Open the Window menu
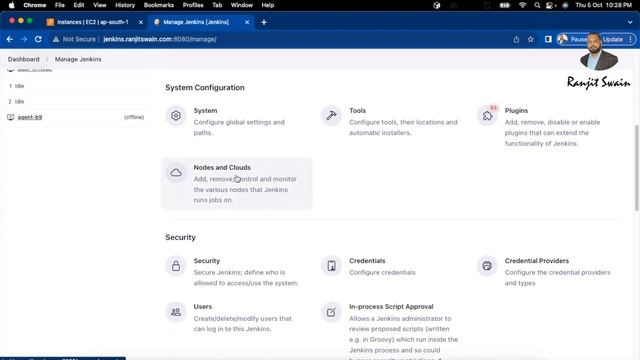 point(242,5)
